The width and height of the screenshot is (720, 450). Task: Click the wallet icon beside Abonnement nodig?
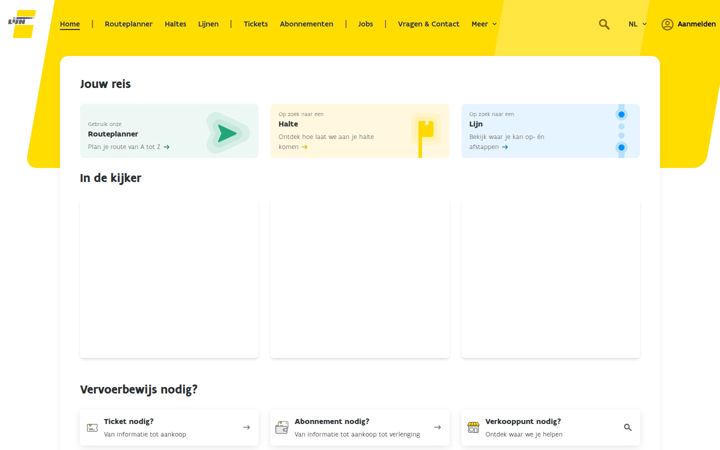[x=281, y=428]
